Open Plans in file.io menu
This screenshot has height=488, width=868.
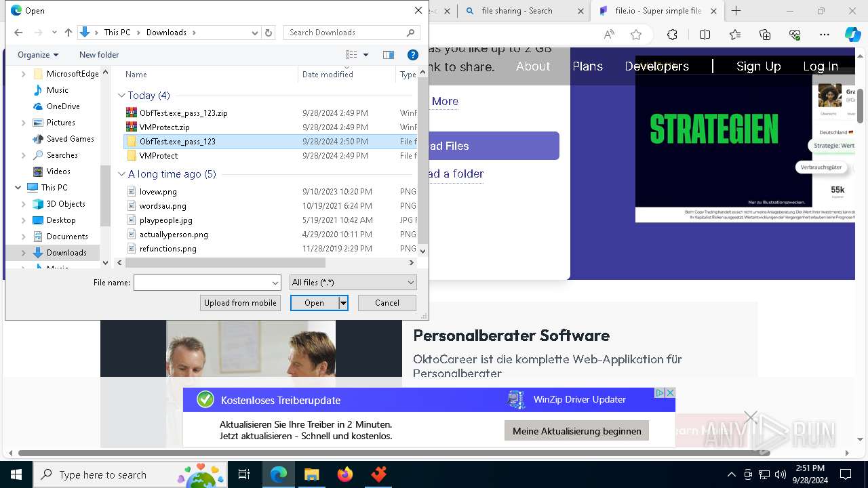[588, 66]
